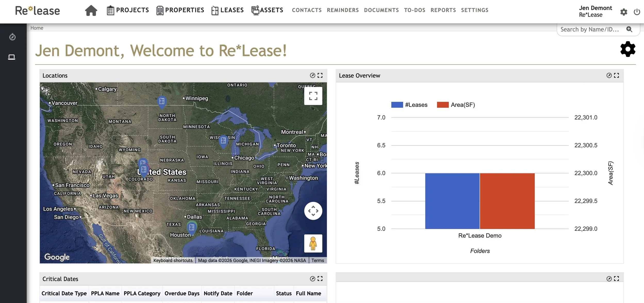Click the power logout icon

[x=637, y=12]
